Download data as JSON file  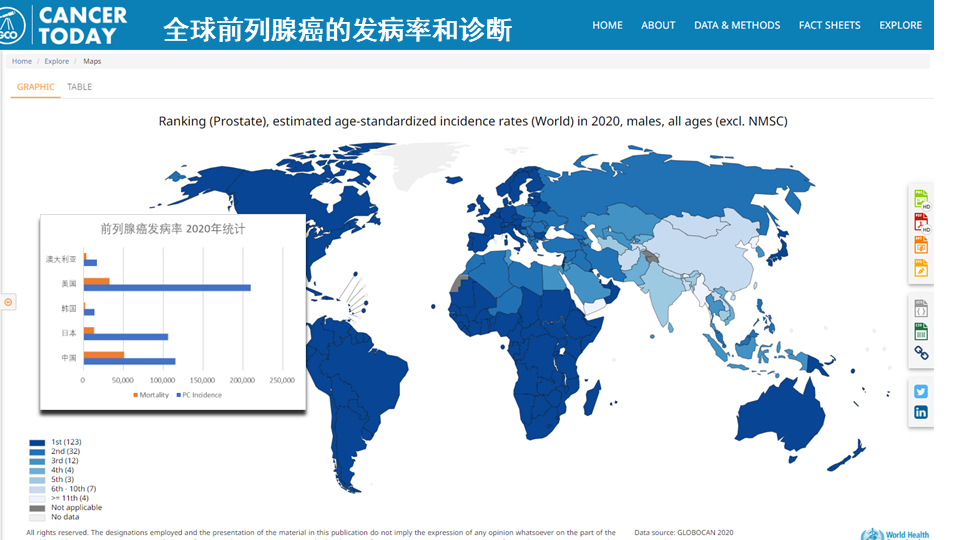[921, 309]
